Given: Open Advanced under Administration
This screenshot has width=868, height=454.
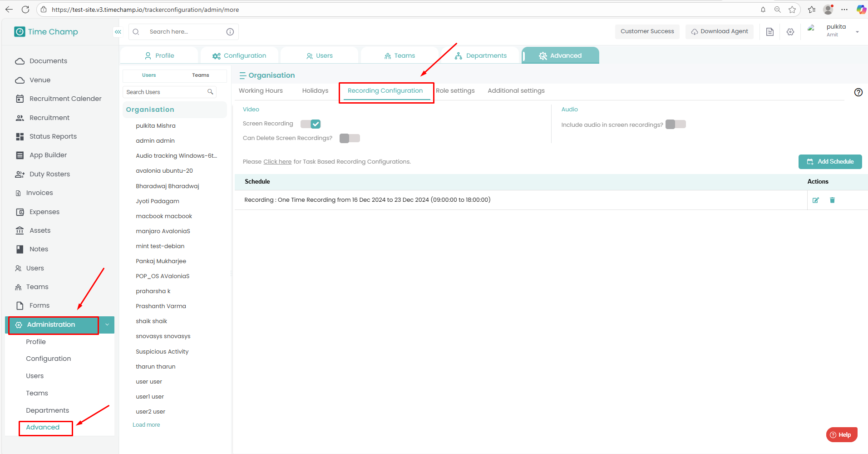Looking at the screenshot, I should click(x=43, y=428).
